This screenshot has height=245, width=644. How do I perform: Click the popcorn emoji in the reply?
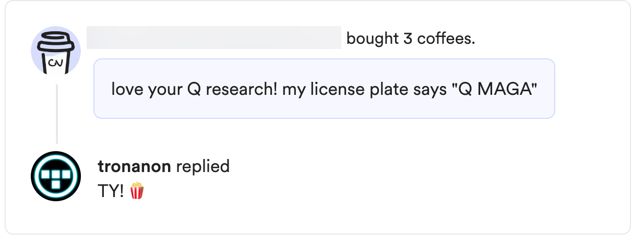click(137, 191)
